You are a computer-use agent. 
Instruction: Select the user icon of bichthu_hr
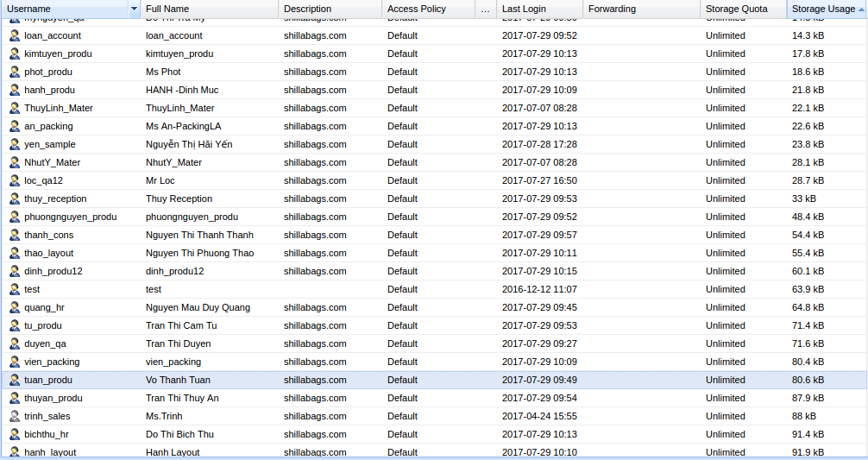(x=15, y=434)
